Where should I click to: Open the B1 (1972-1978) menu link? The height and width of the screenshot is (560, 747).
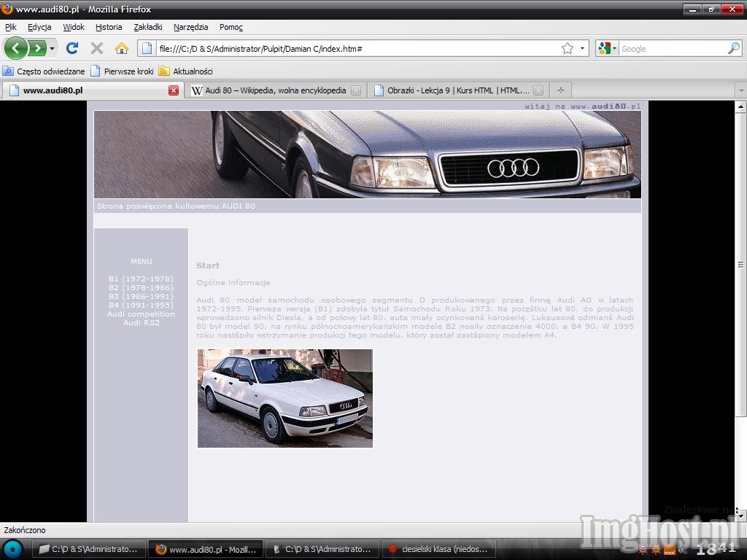[x=141, y=279]
